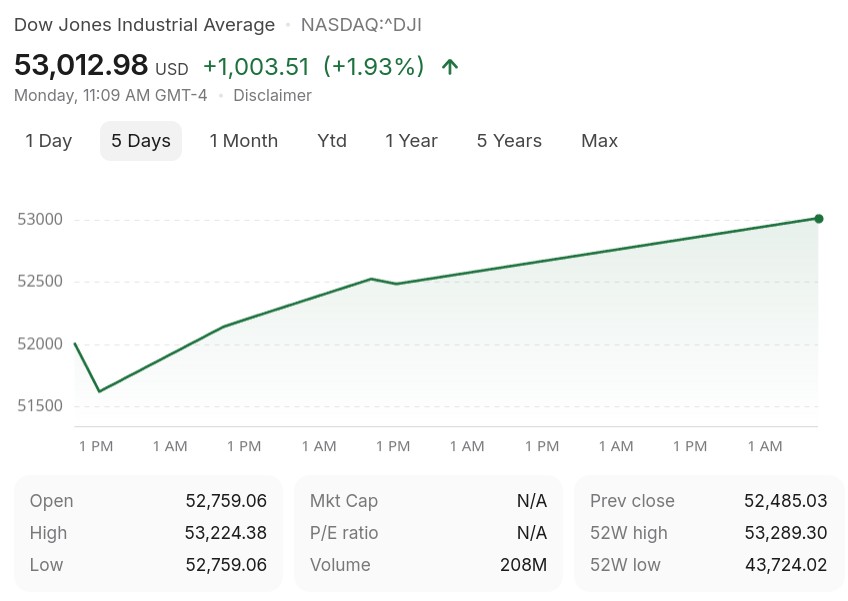Image resolution: width=848 pixels, height=601 pixels.
Task: Click the Dow Jones Industrial Average title
Action: (x=144, y=25)
